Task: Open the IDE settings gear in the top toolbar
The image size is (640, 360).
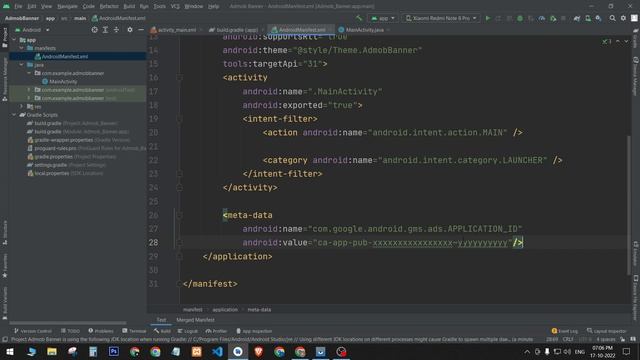Action: coord(623,18)
